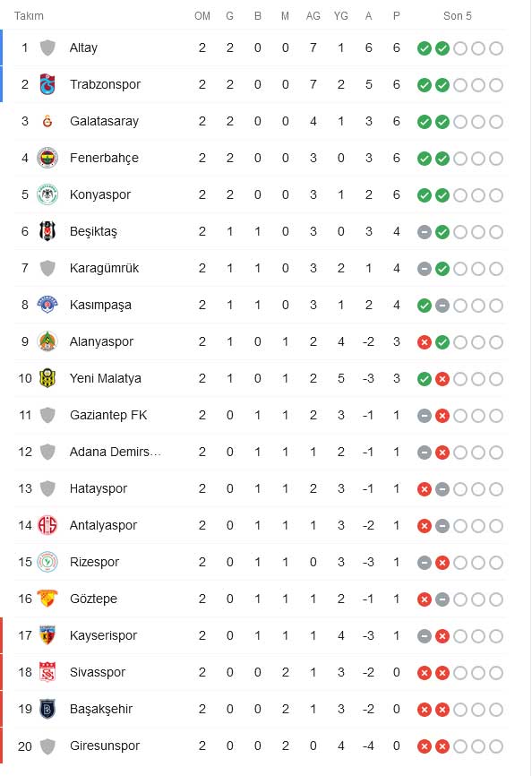Click the Kayserispor club crest

point(47,635)
